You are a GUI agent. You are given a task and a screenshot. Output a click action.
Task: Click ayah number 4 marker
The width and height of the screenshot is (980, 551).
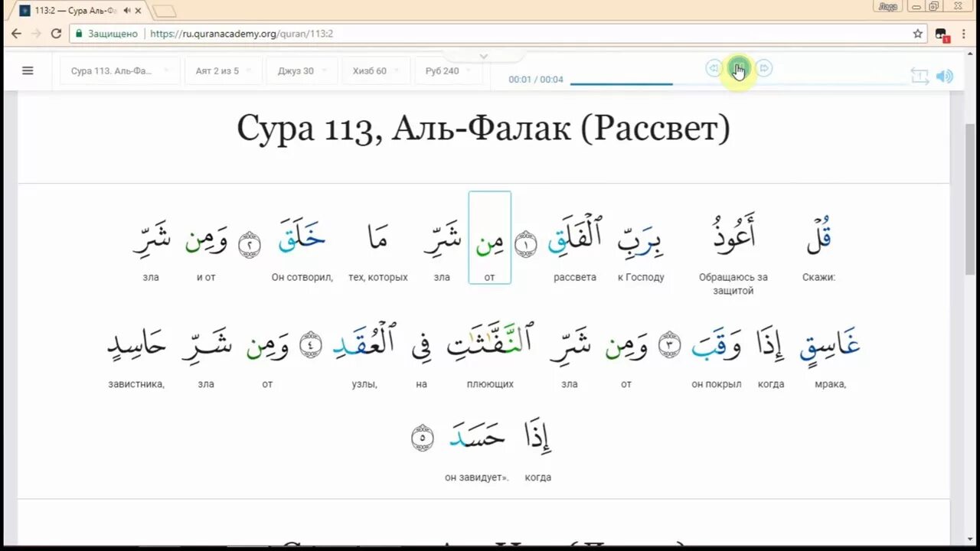coord(311,344)
